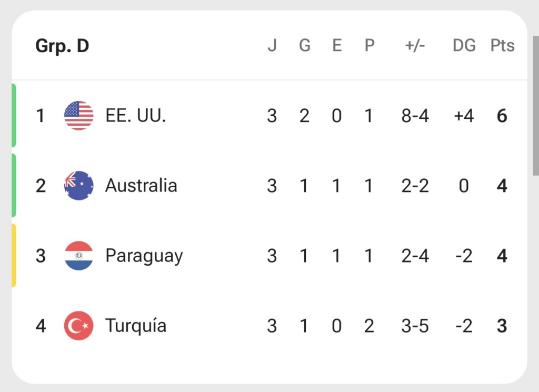Click the gray scrollbar on right edge

point(536,105)
